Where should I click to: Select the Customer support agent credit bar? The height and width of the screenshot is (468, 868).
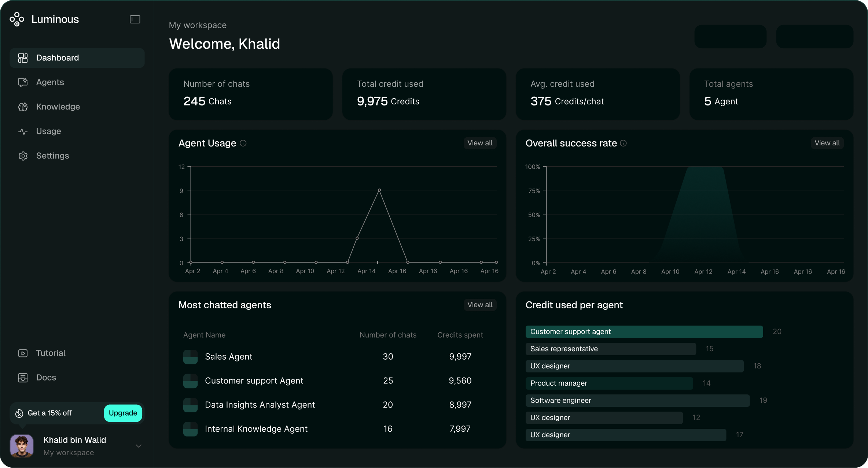(644, 332)
